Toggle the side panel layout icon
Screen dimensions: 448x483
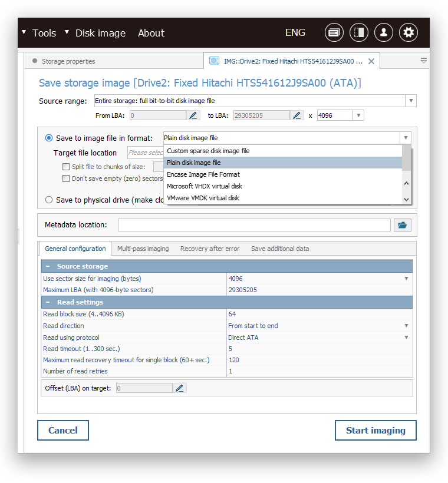tap(358, 32)
